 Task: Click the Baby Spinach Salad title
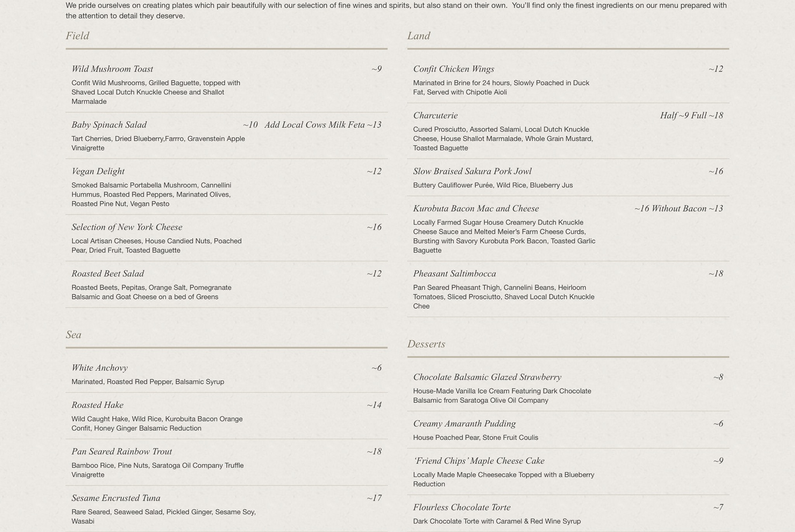tap(109, 125)
